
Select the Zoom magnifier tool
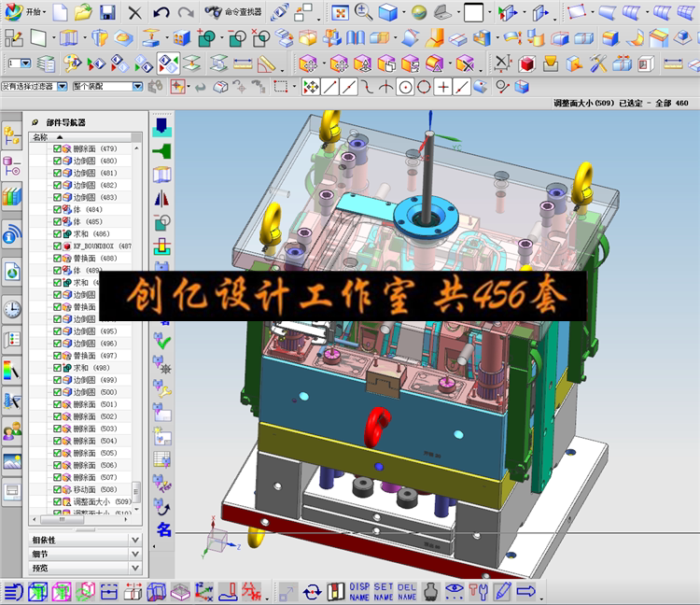point(363,12)
